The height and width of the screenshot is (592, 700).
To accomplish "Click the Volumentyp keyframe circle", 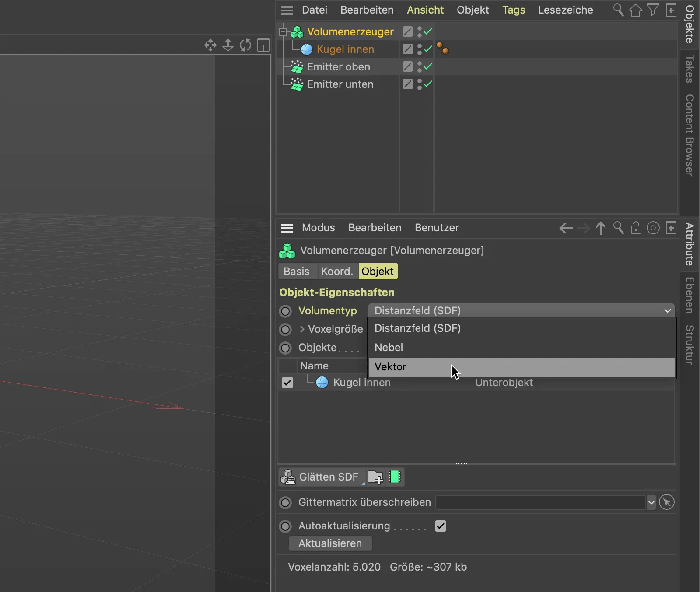I will tap(285, 311).
